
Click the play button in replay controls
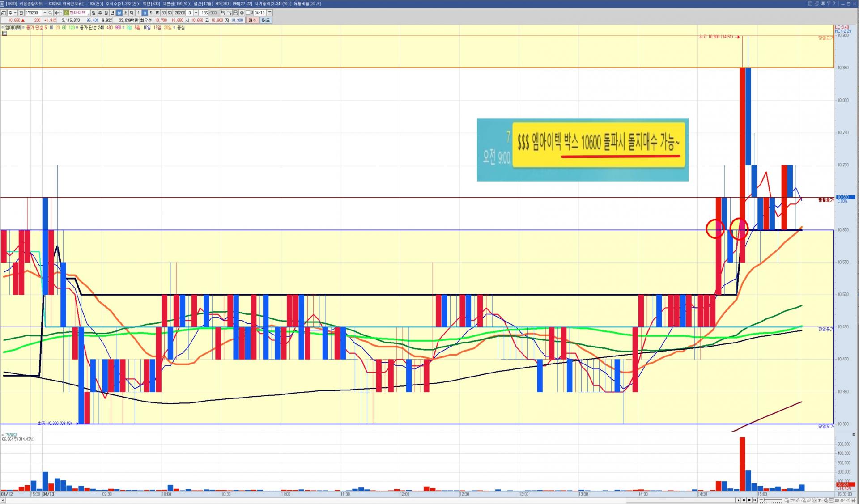pos(738,500)
